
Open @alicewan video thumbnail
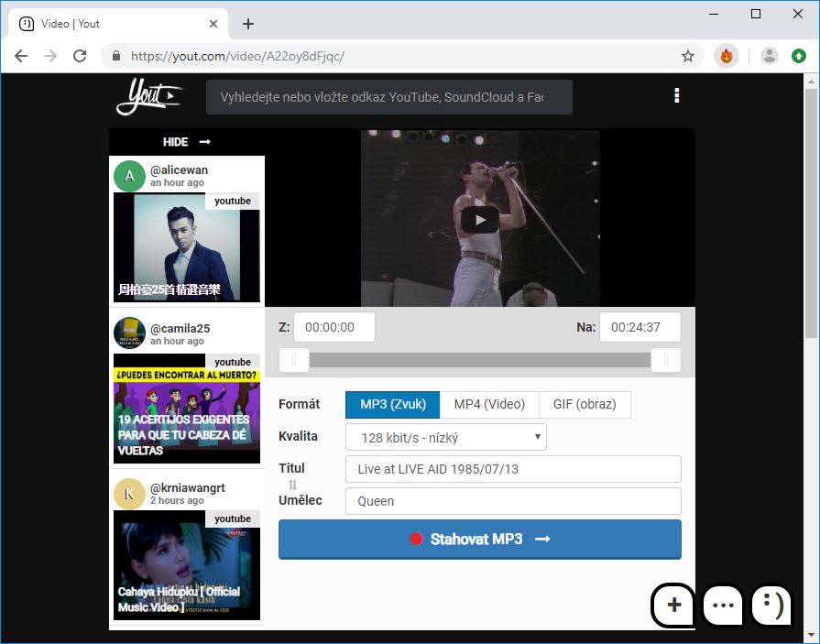click(x=187, y=247)
